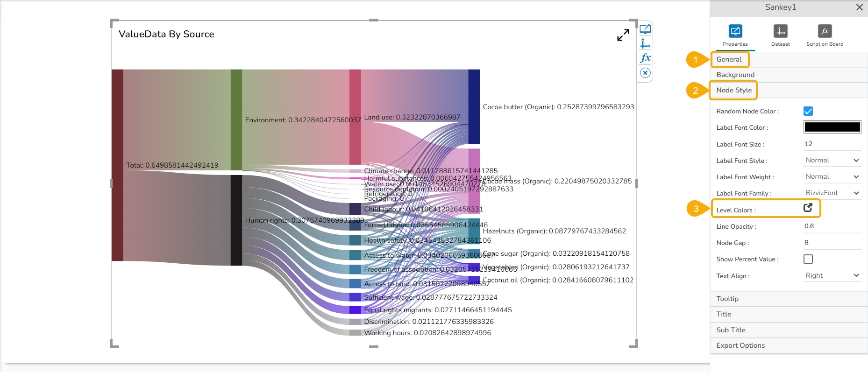Open Label Font Style dropdown
Image resolution: width=868 pixels, height=372 pixels.
pyautogui.click(x=832, y=161)
